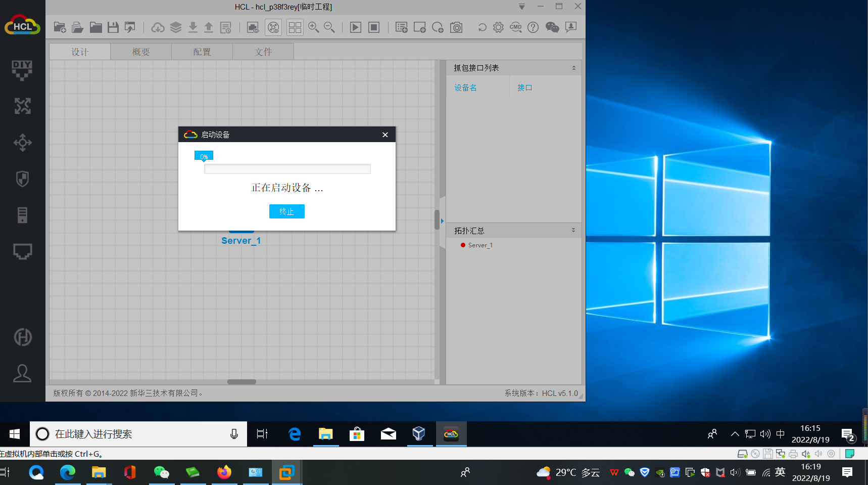Click the camera screenshot icon in toolbar
The width and height of the screenshot is (868, 485).
click(x=456, y=27)
